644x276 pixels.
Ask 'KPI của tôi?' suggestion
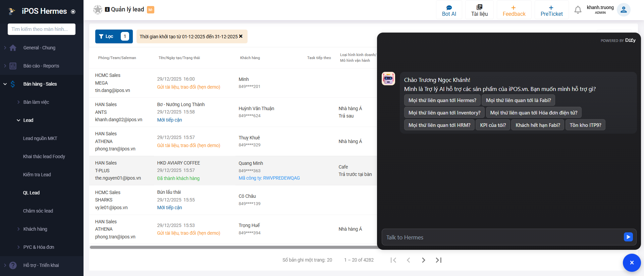(x=493, y=125)
